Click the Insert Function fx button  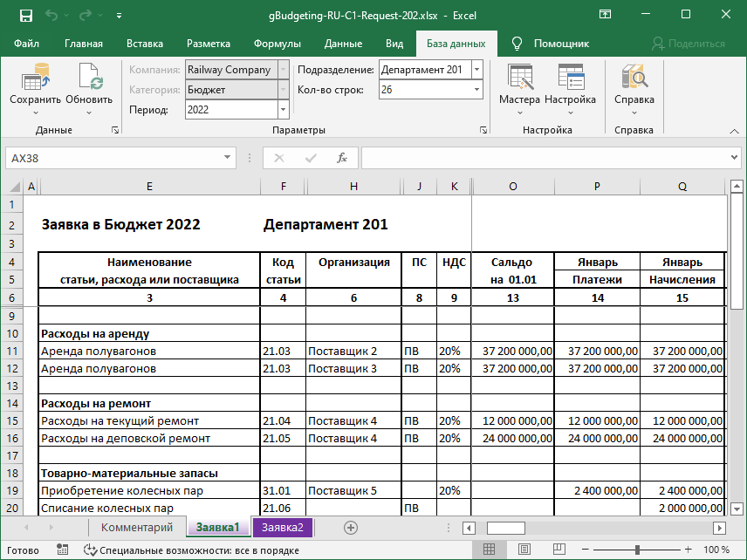pos(341,158)
